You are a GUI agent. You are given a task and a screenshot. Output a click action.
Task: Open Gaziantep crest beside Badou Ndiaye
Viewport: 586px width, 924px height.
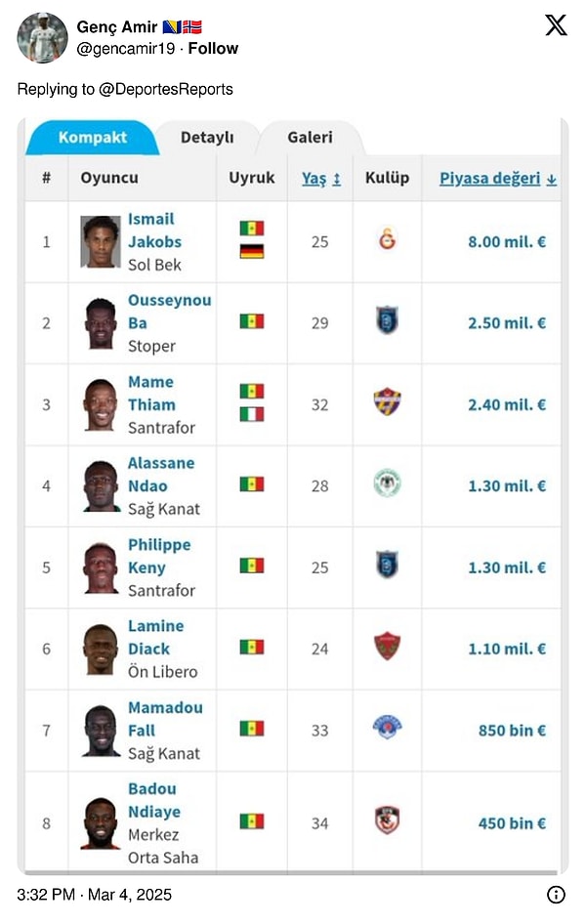pos(387,820)
